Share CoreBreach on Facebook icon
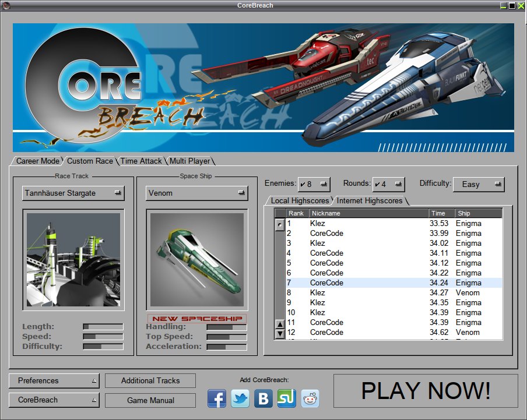 (217, 398)
